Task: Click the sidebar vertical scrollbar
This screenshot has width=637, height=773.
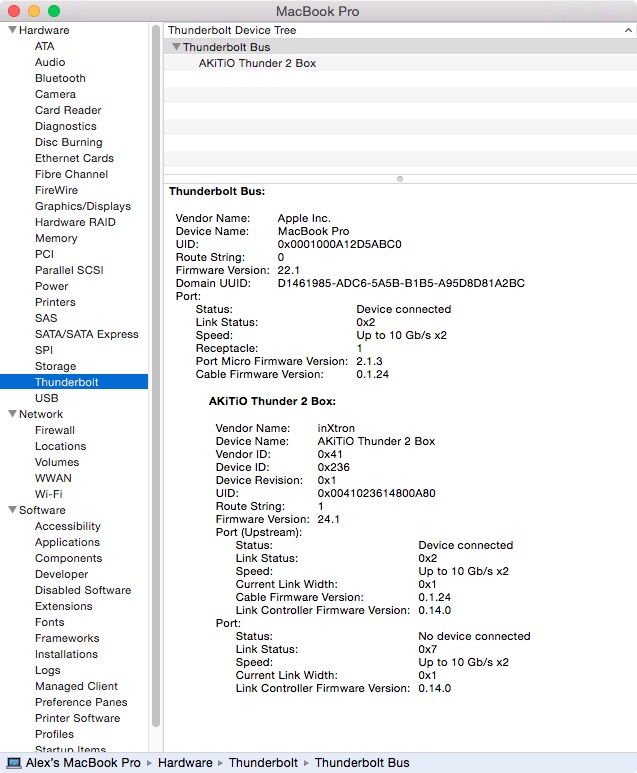Action: pos(156,375)
